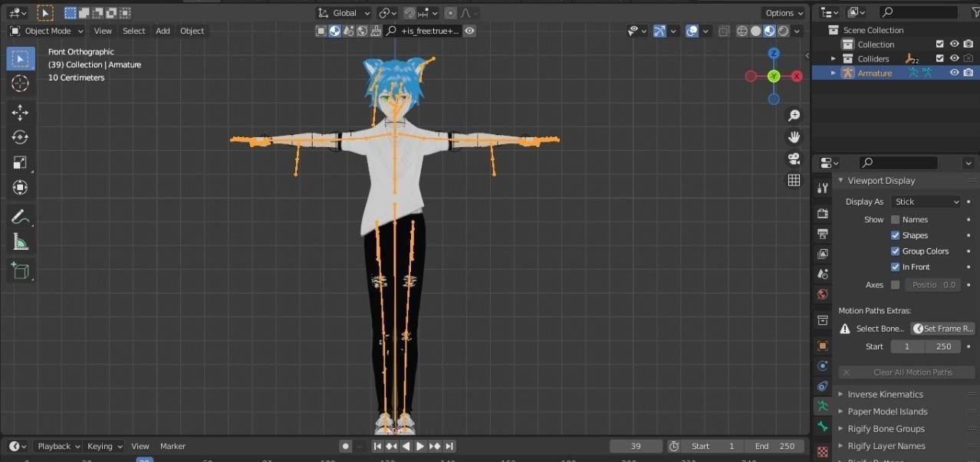Toggle exclude checkbox for Collection row
Screen dimensions: 980x462
click(939, 44)
